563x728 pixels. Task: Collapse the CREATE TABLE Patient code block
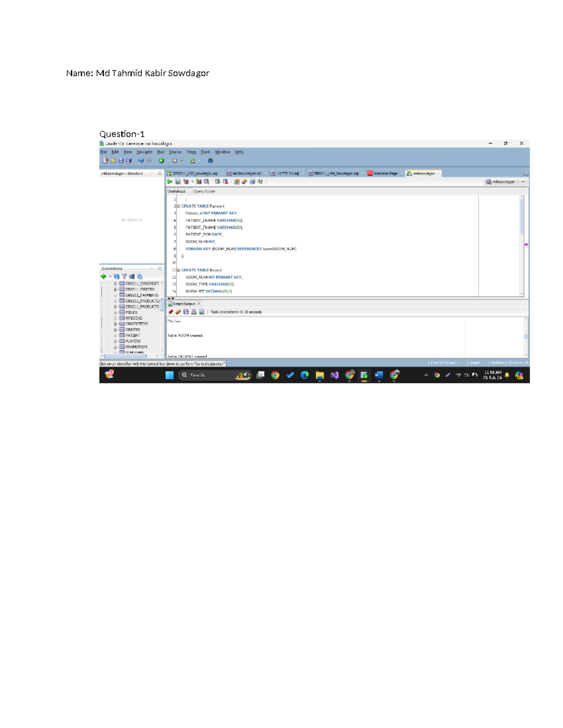178,206
